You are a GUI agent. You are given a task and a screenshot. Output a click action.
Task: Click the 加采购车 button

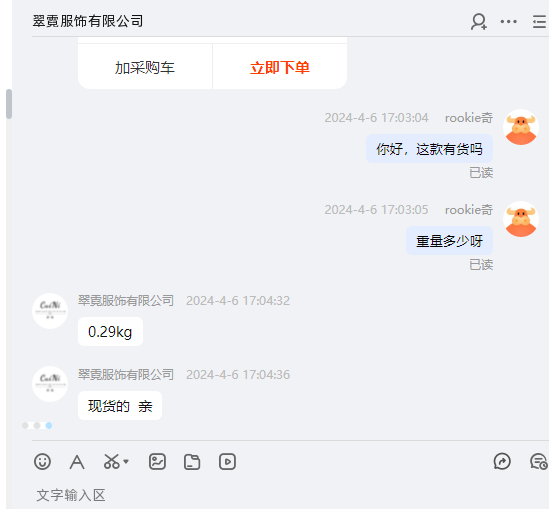[145, 68]
